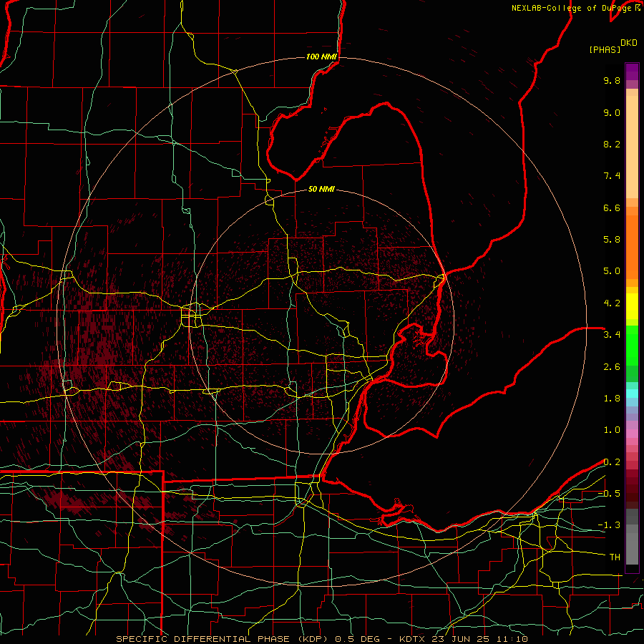
Task: Click the TH threshold label on legend
Action: point(615,557)
